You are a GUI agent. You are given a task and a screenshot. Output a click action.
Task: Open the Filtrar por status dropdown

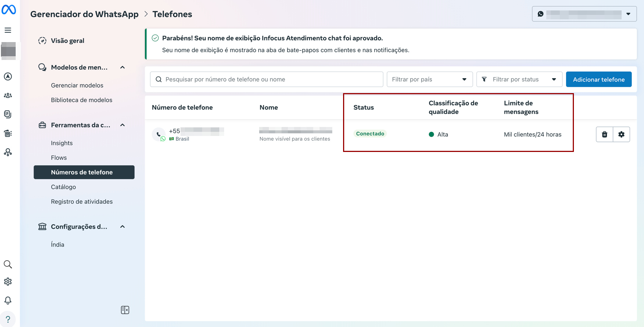(x=519, y=79)
